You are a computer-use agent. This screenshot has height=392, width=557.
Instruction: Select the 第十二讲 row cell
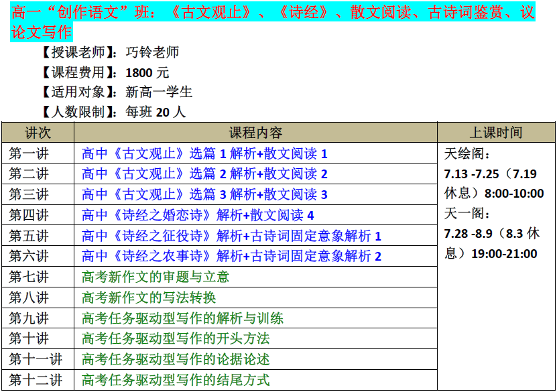(x=36, y=381)
